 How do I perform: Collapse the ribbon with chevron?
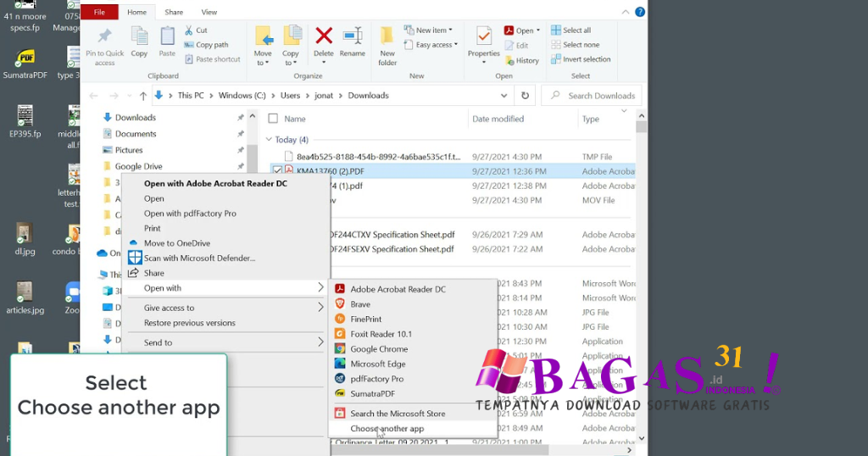tap(625, 12)
